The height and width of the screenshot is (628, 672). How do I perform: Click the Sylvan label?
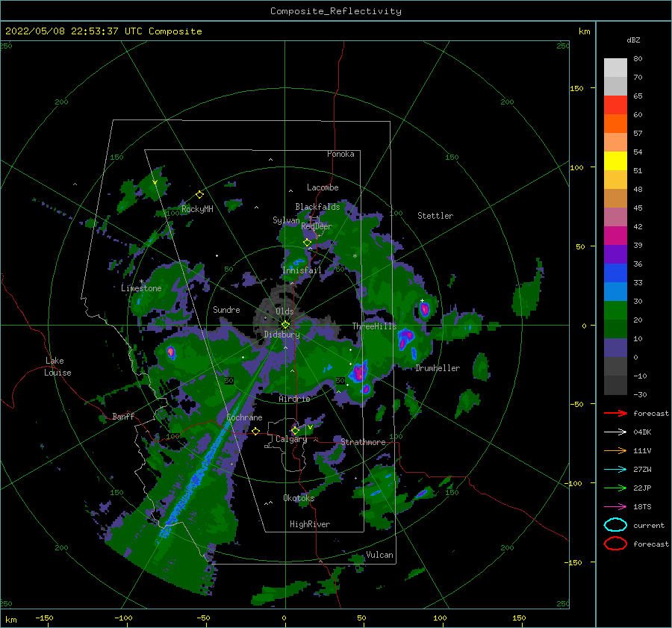click(286, 220)
